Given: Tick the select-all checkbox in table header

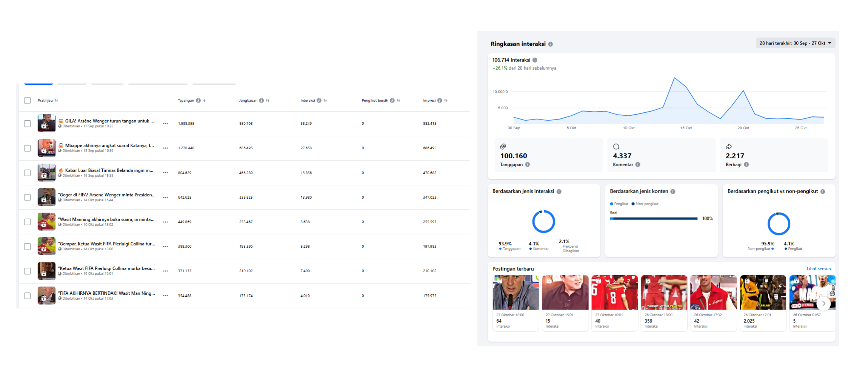Looking at the screenshot, I should (x=28, y=101).
